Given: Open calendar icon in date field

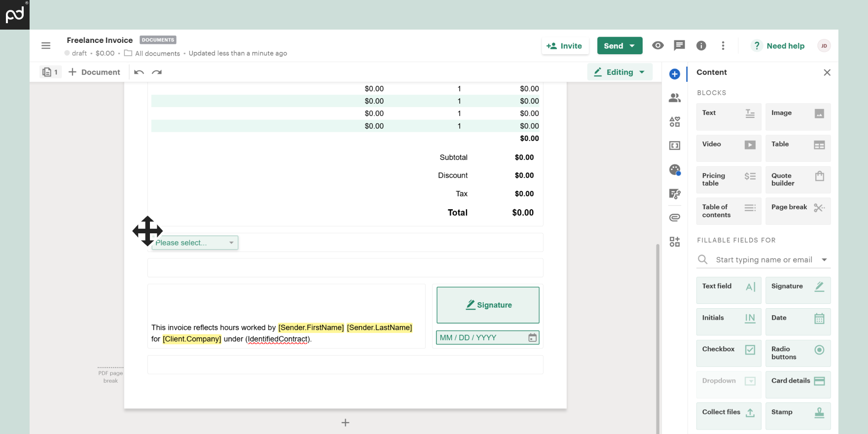Looking at the screenshot, I should click(533, 338).
